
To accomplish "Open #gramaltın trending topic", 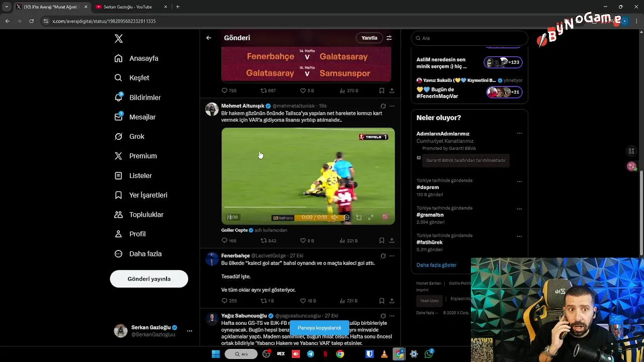I will pos(430,215).
